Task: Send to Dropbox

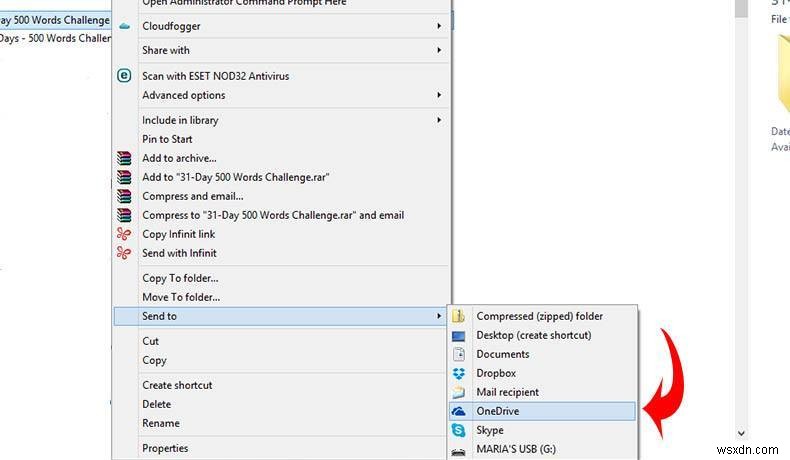Action: pyautogui.click(x=543, y=373)
